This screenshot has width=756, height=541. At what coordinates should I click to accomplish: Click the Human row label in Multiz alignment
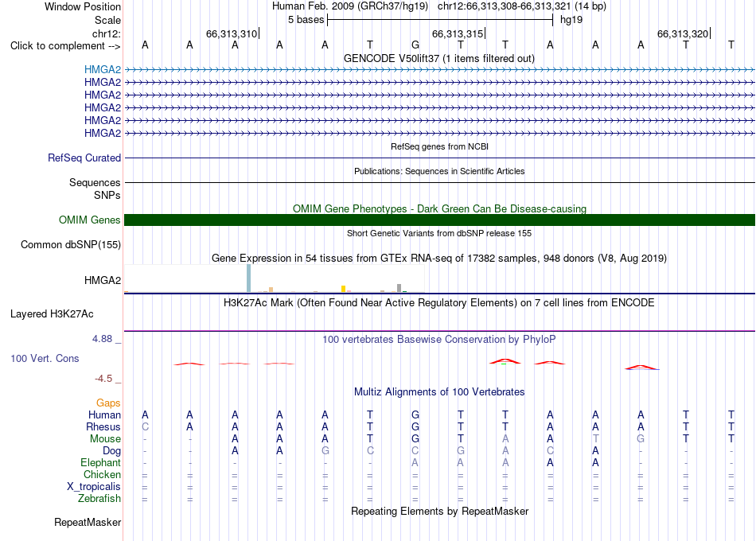tap(104, 415)
